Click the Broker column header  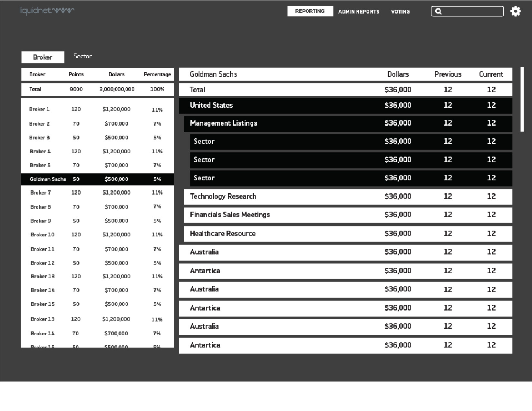click(37, 74)
